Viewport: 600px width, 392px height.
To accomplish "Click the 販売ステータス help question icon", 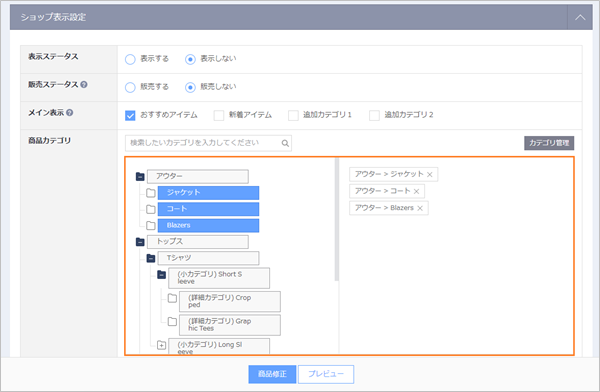I will [x=84, y=85].
